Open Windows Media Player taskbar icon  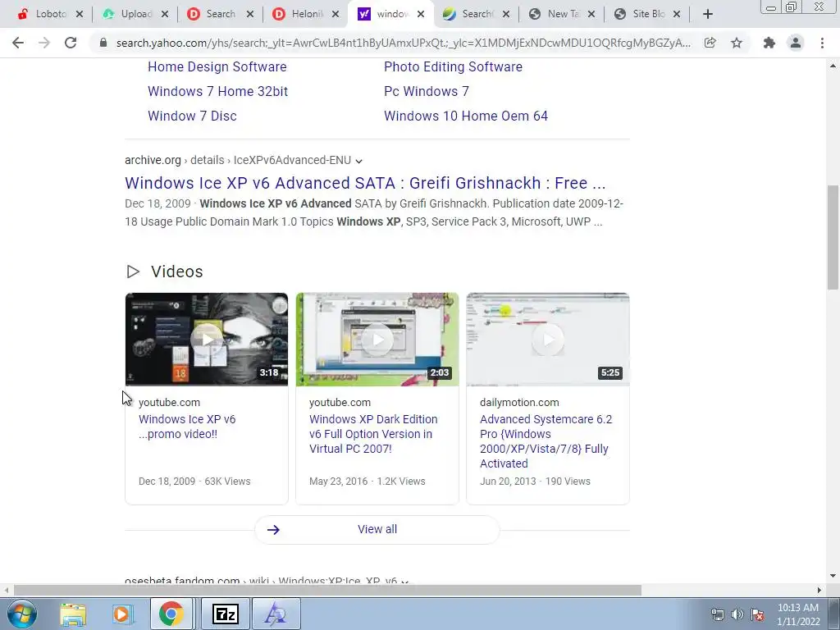point(121,614)
